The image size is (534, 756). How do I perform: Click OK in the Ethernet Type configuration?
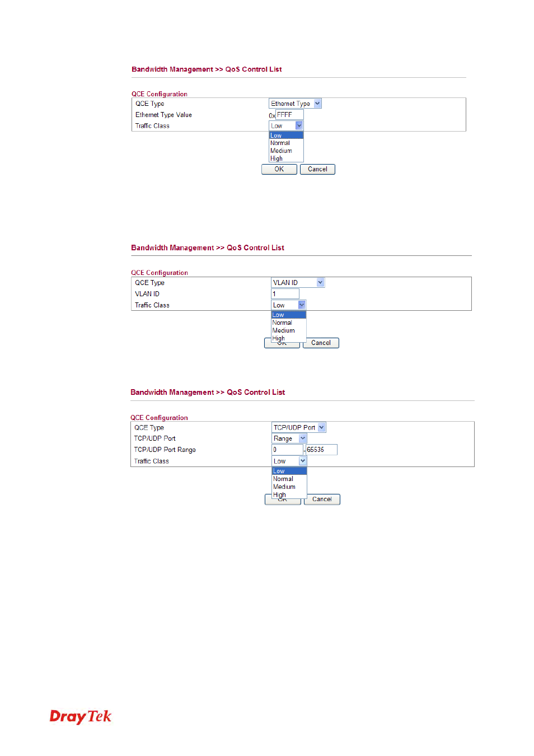pyautogui.click(x=279, y=169)
